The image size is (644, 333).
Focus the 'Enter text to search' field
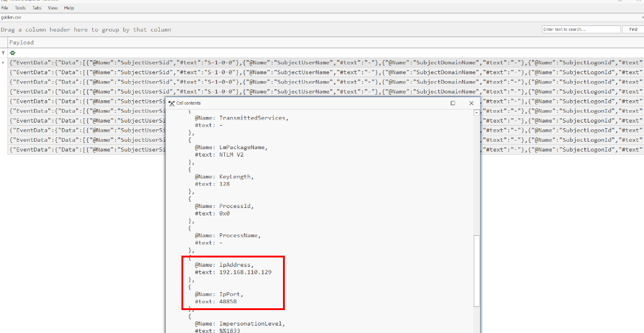click(581, 30)
